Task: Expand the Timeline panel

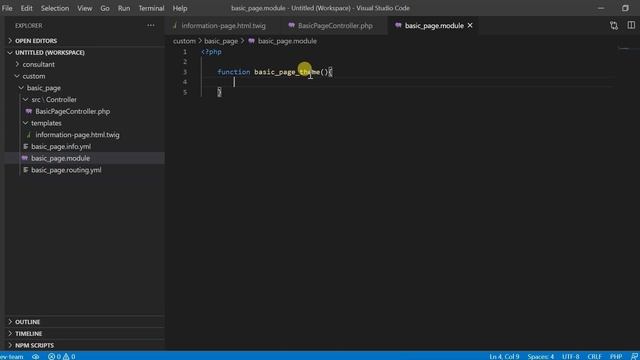Action: point(84,334)
